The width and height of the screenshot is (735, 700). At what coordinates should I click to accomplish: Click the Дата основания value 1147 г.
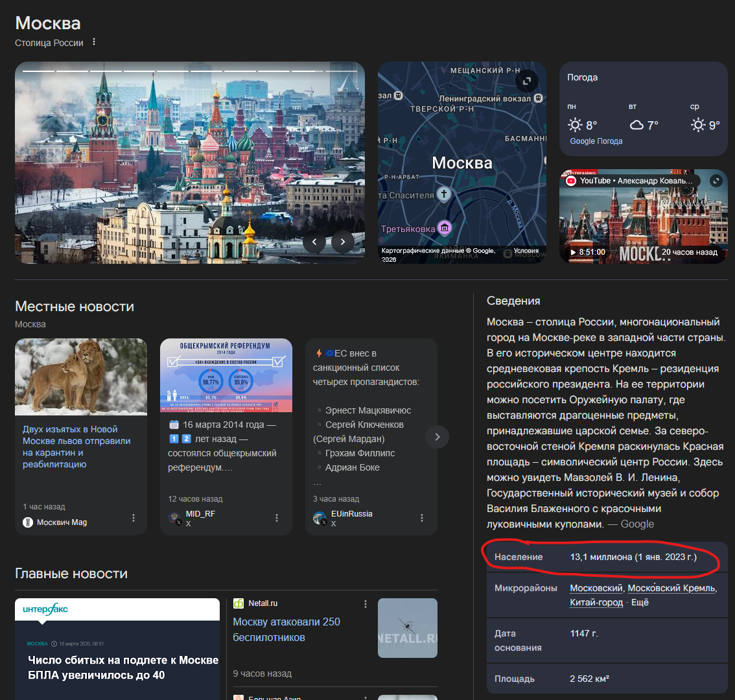click(583, 633)
